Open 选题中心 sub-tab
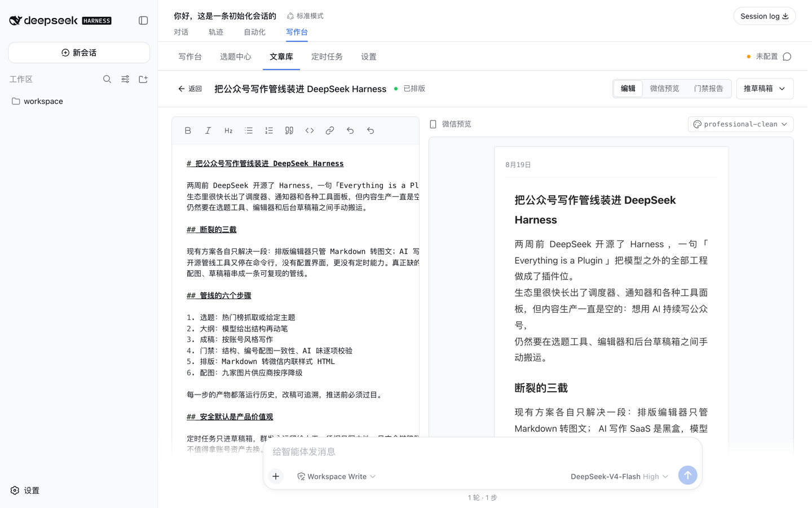The height and width of the screenshot is (508, 812). 236,56
